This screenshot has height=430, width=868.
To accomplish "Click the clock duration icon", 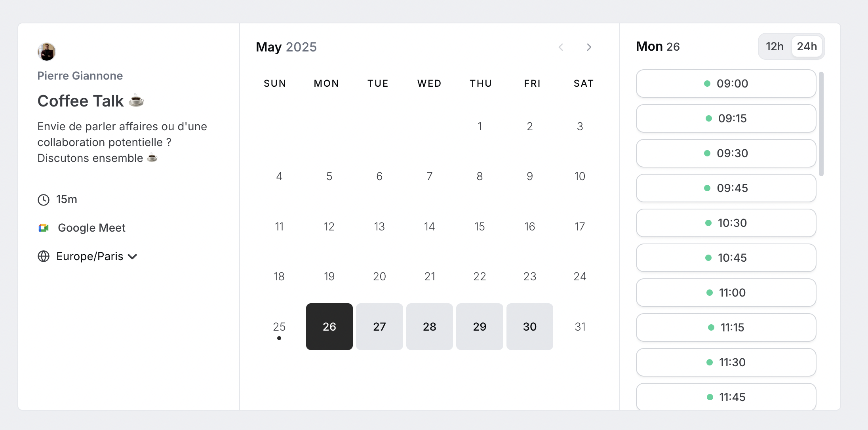I will coord(44,200).
